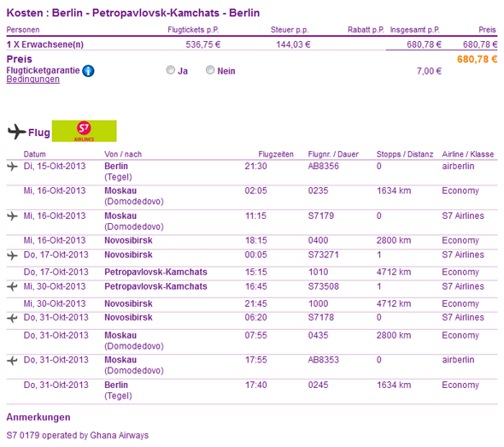Click flight number S7179

321,215
